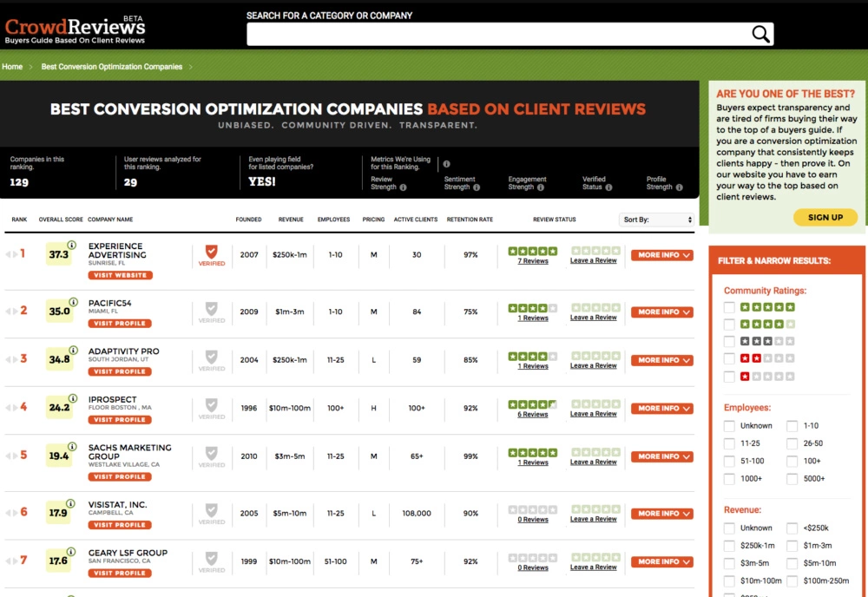Image resolution: width=868 pixels, height=597 pixels.
Task: Click info icon beside Review Strength
Action: [403, 187]
